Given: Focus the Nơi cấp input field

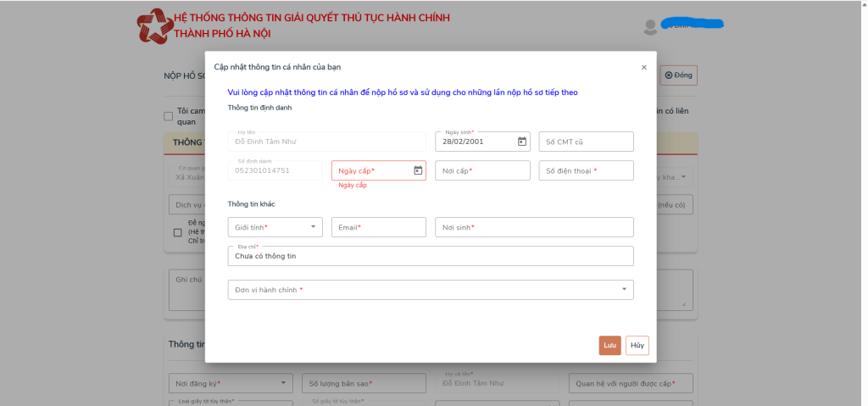Looking at the screenshot, I should click(482, 170).
